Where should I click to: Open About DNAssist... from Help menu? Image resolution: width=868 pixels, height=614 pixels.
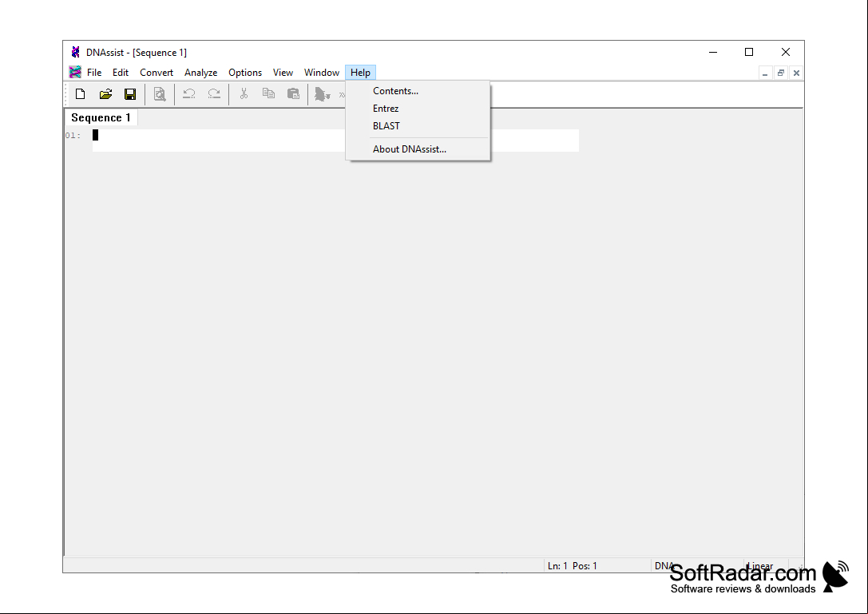(418, 149)
